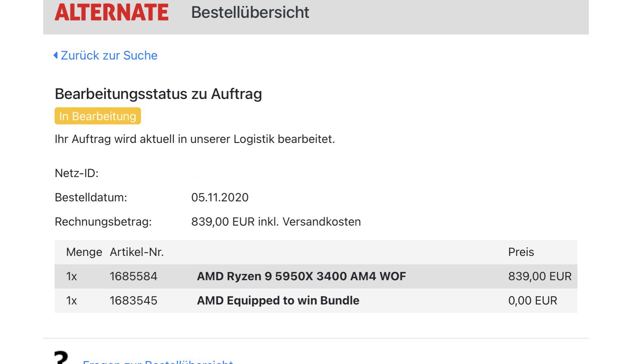Image resolution: width=632 pixels, height=364 pixels.
Task: Click article number 1685584
Action: pos(133,276)
